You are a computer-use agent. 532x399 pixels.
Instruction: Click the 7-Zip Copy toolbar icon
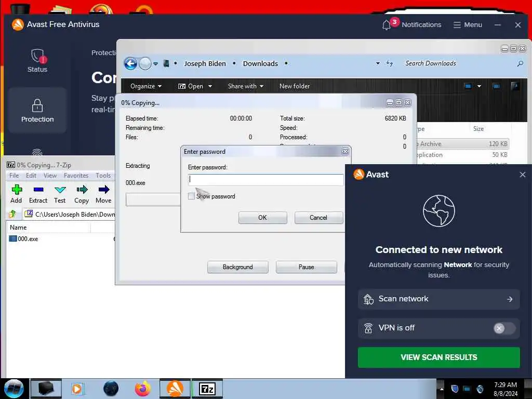82,194
